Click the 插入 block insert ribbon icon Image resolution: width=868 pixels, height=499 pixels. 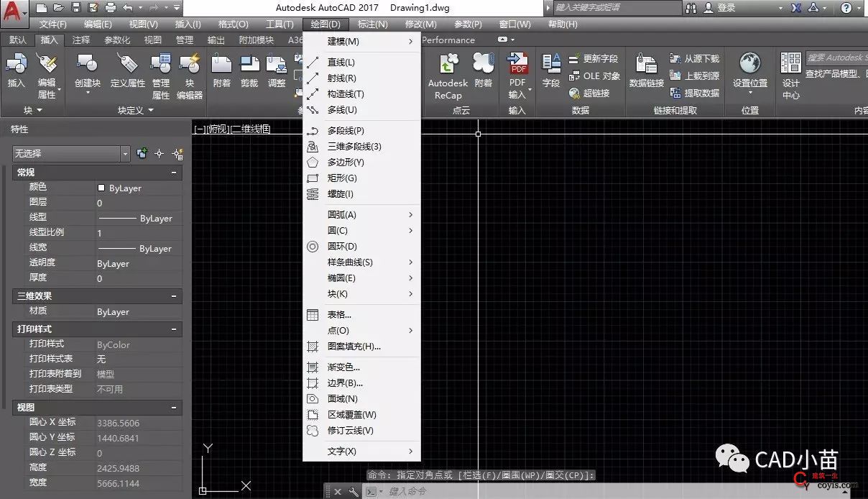[x=16, y=63]
